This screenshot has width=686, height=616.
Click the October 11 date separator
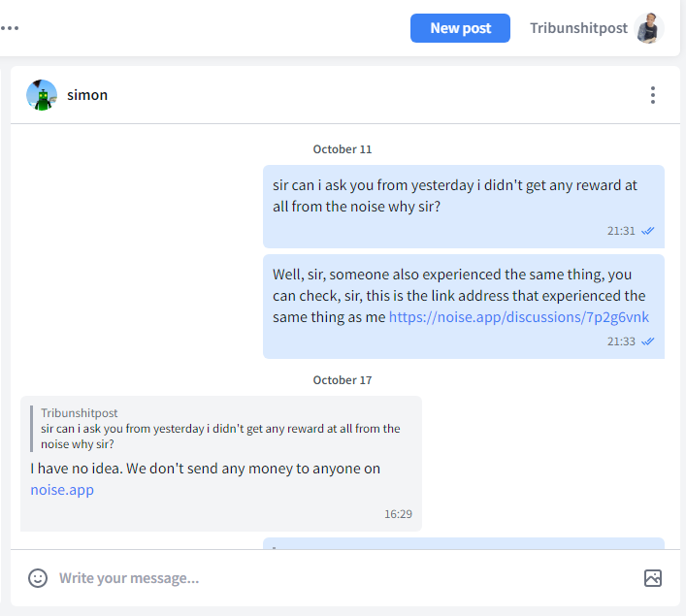point(343,149)
